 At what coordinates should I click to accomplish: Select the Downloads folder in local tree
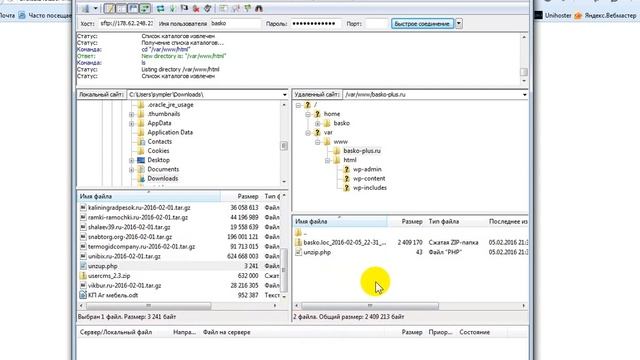pos(162,179)
